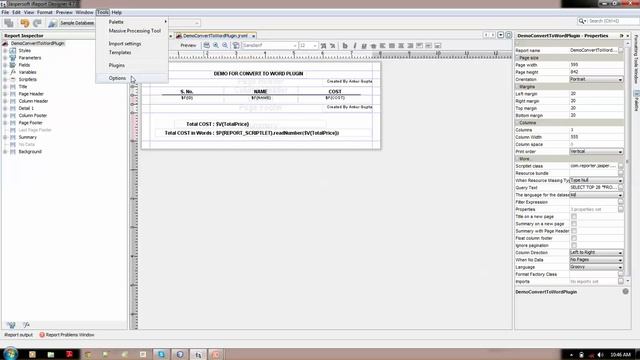Image resolution: width=640 pixels, height=360 pixels.
Task: Select the Title band node
Action: 23,87
